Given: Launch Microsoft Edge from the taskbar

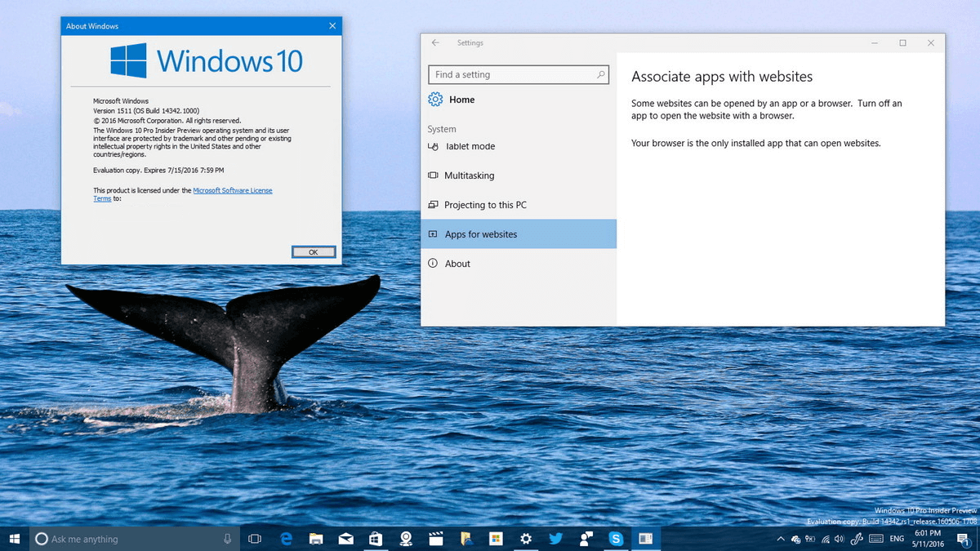Looking at the screenshot, I should [287, 539].
